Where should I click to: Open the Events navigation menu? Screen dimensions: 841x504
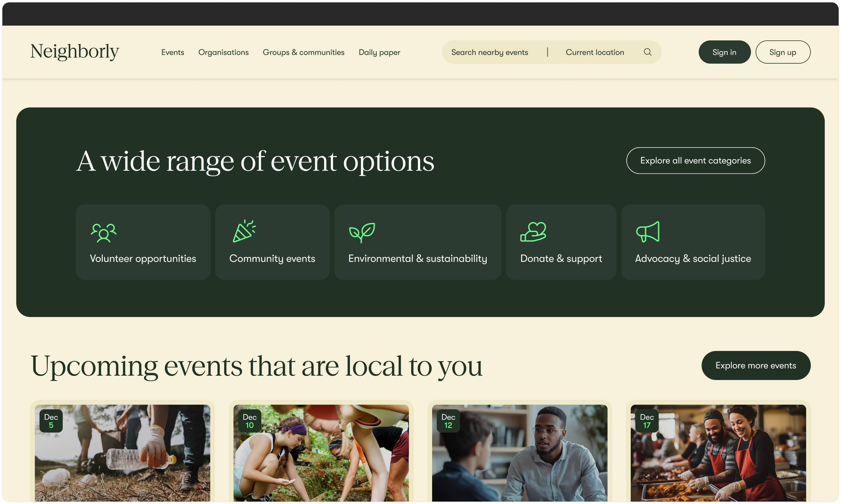pos(173,52)
